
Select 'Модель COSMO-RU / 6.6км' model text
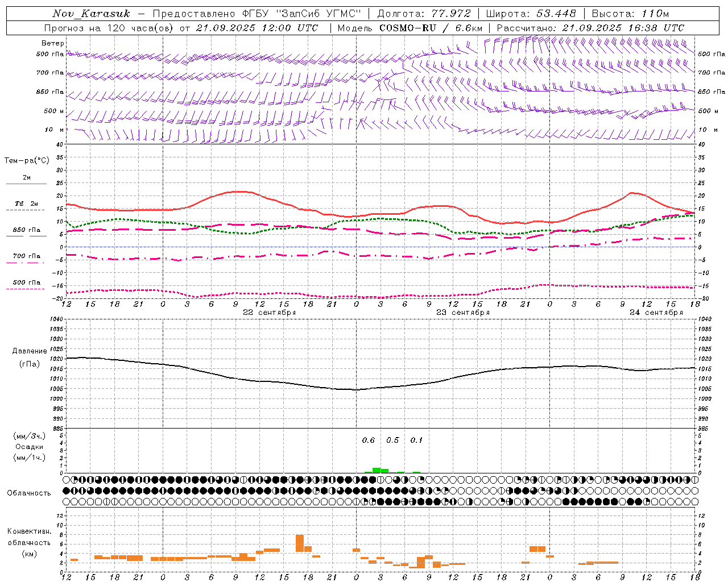pos(409,28)
